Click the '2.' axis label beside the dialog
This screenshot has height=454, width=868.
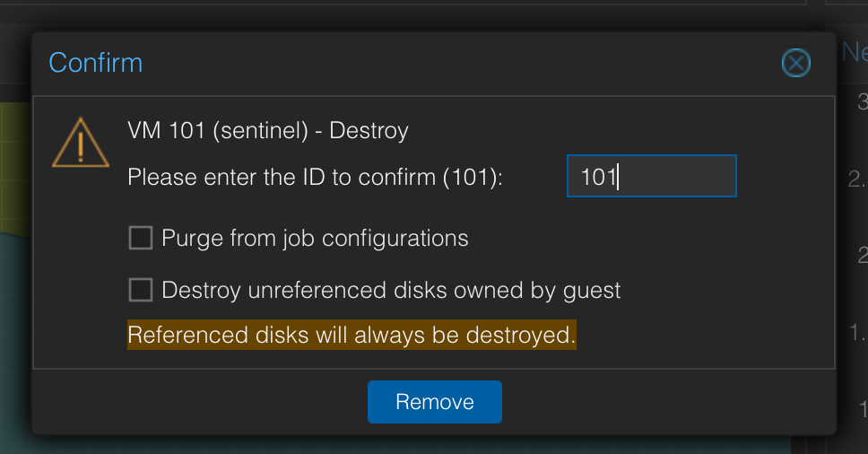point(855,179)
